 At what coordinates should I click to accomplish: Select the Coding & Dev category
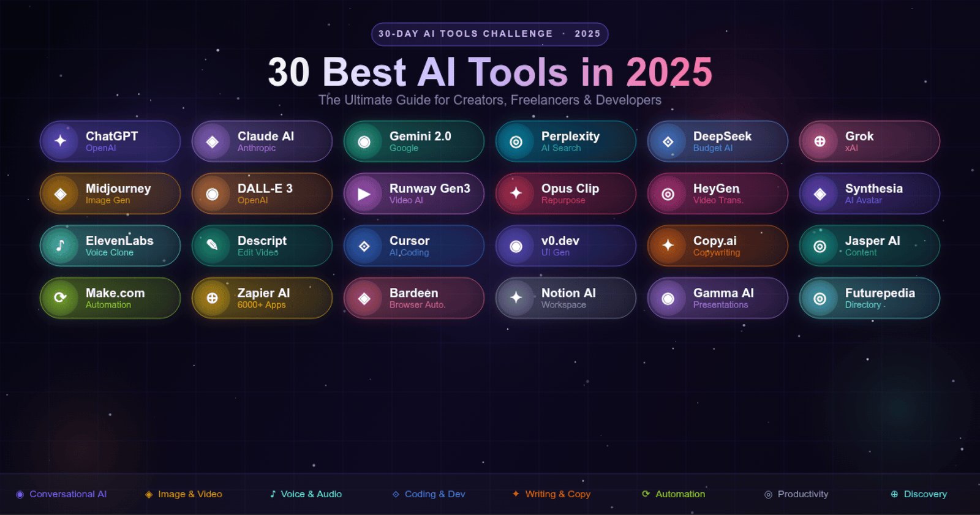point(429,494)
